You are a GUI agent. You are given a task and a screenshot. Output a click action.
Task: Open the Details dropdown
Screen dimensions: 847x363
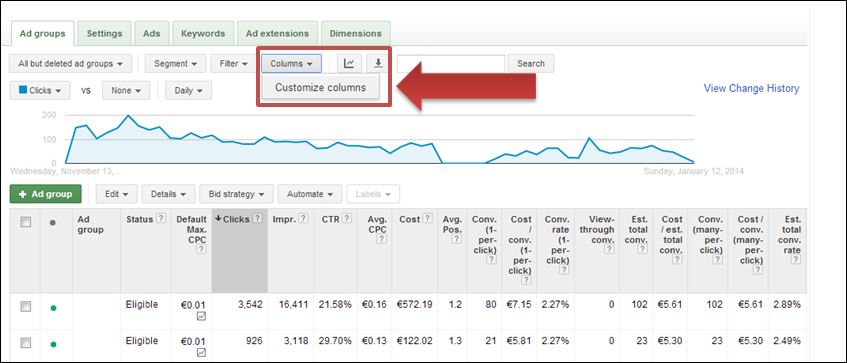[x=169, y=194]
